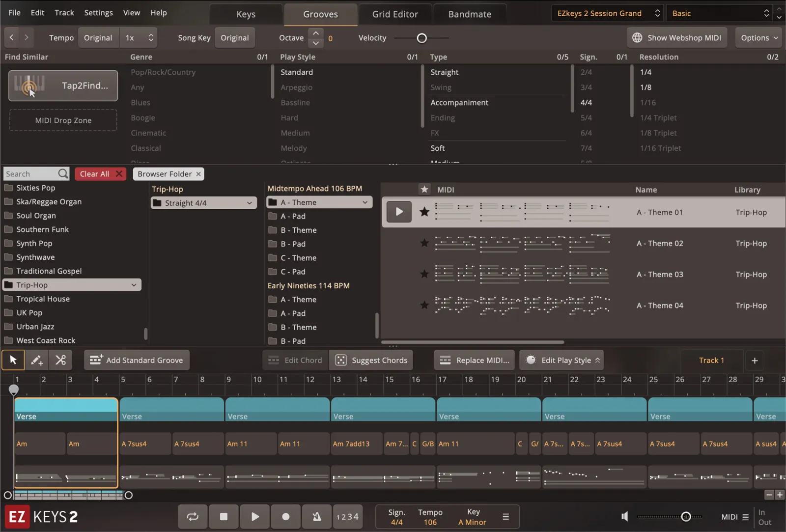The height and width of the screenshot is (532, 786).
Task: Click in the Search field
Action: click(30, 174)
